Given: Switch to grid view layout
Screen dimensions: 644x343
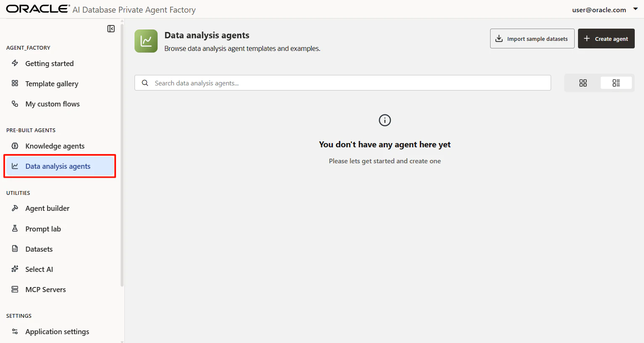Looking at the screenshot, I should tap(583, 83).
